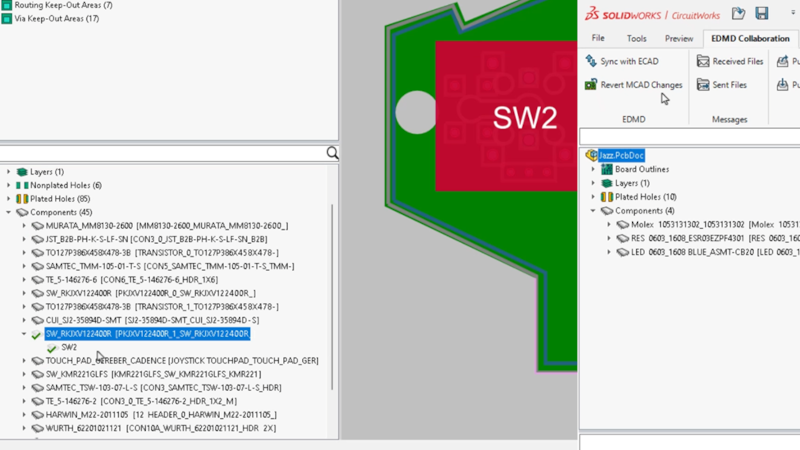The image size is (800, 450).
Task: Open the Sent Files icon
Action: tap(703, 85)
